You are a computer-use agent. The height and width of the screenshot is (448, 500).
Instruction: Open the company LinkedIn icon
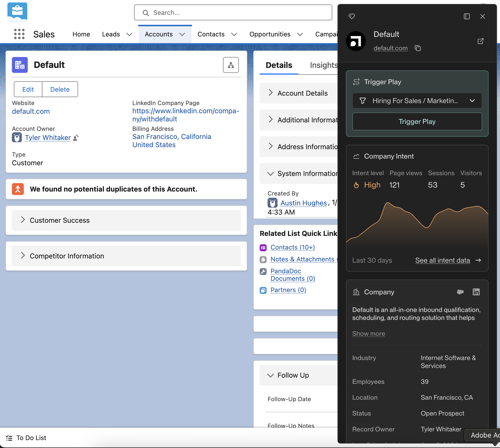(x=476, y=292)
